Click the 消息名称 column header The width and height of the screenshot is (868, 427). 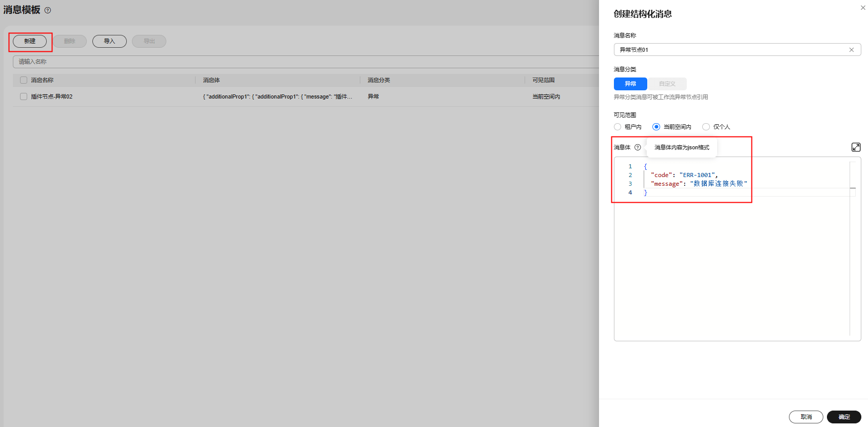click(42, 80)
